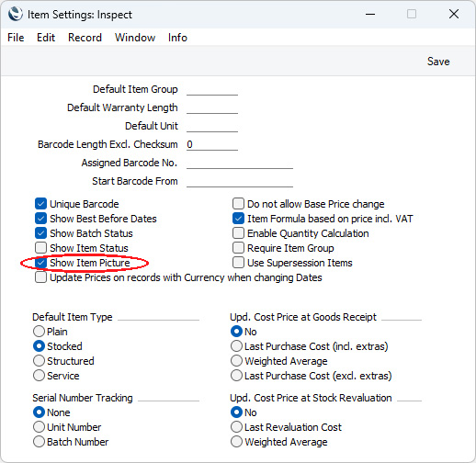Viewport: 476px width, 463px height.
Task: Select Plain as Default Item Type
Action: [39, 332]
